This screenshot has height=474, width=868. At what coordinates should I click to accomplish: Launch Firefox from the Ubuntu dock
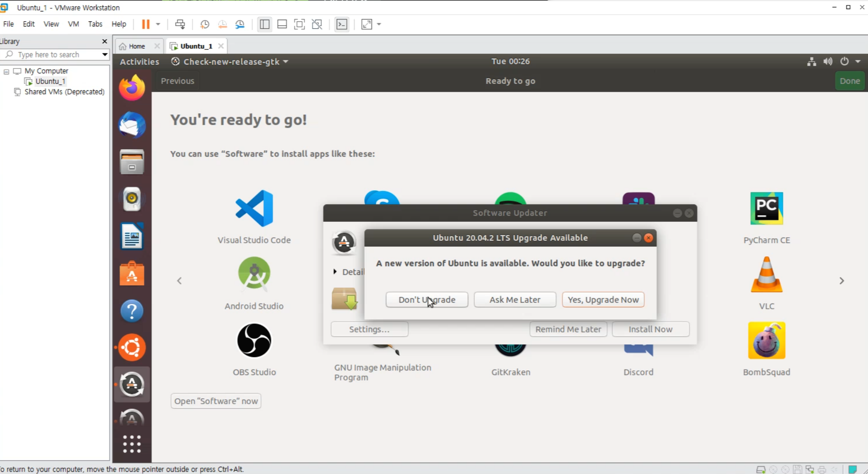coord(132,87)
